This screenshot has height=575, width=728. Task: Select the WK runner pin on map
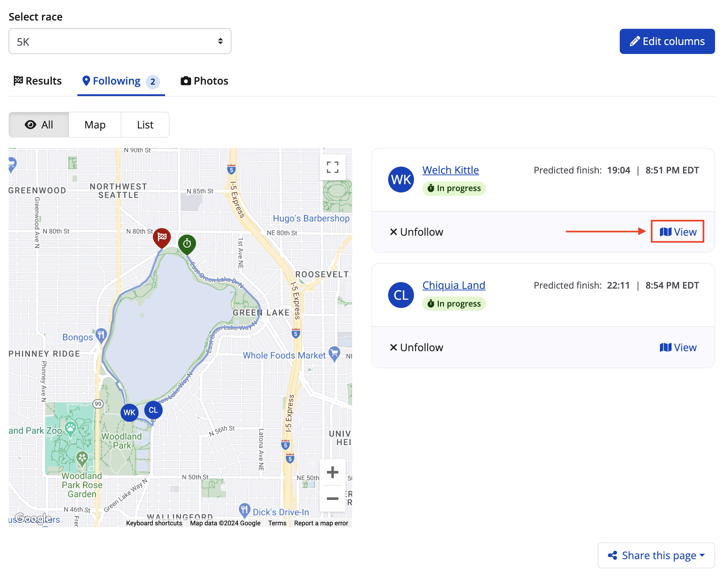(129, 412)
